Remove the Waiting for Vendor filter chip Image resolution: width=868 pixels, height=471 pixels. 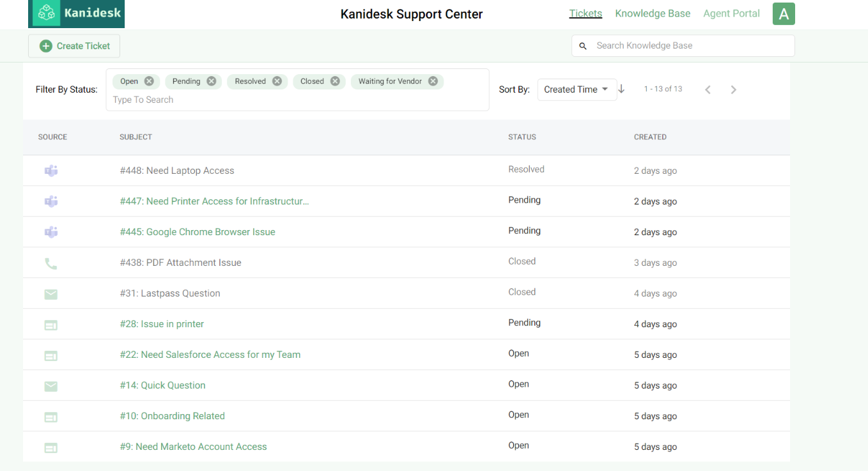(433, 81)
